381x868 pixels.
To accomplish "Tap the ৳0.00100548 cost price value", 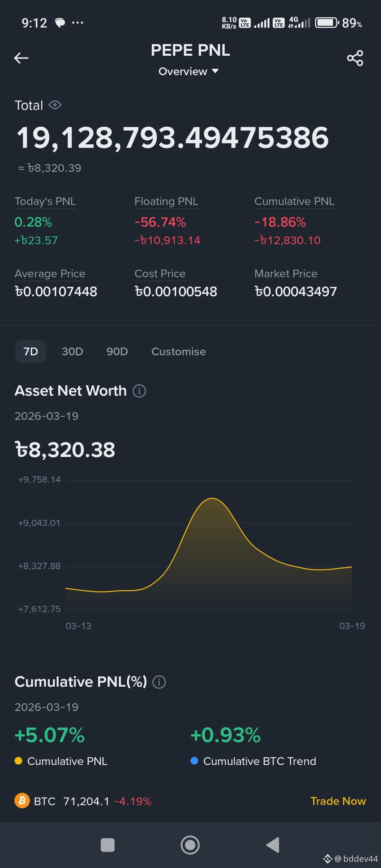I will (x=176, y=291).
